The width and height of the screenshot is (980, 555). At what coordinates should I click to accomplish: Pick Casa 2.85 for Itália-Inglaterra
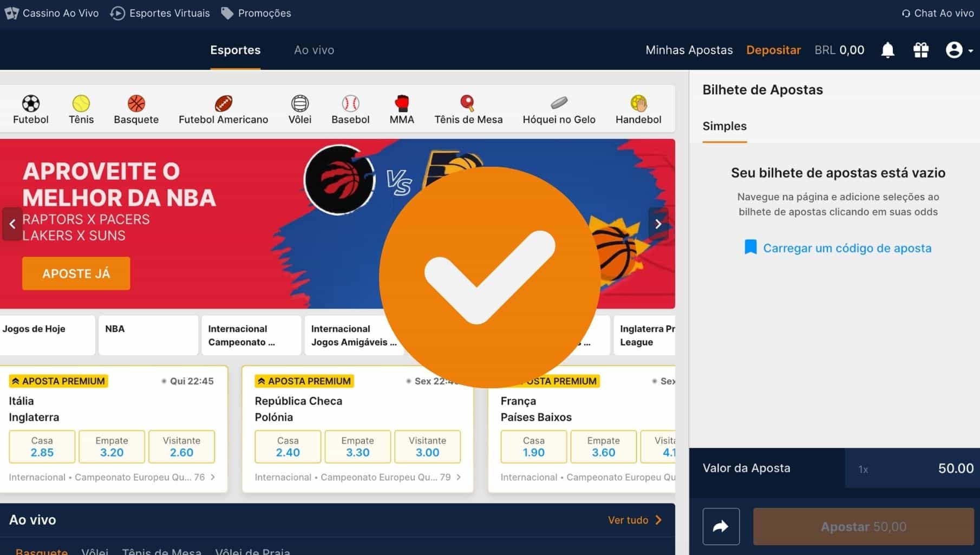(42, 447)
